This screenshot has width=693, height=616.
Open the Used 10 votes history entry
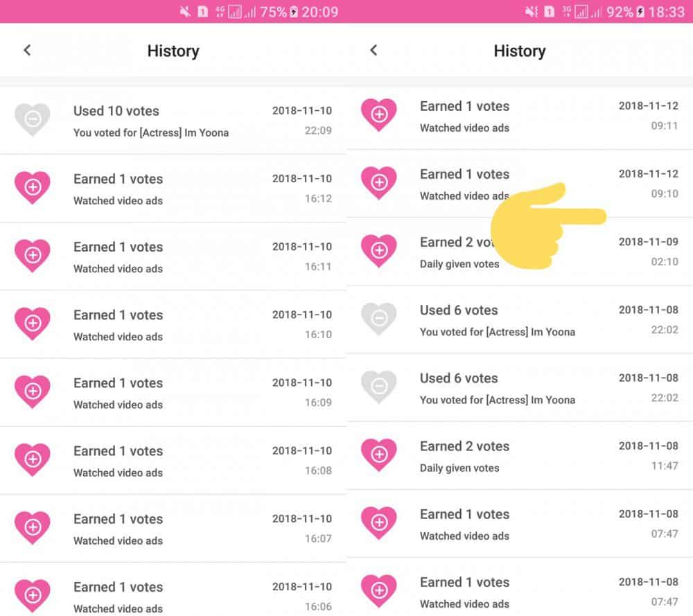click(x=173, y=121)
